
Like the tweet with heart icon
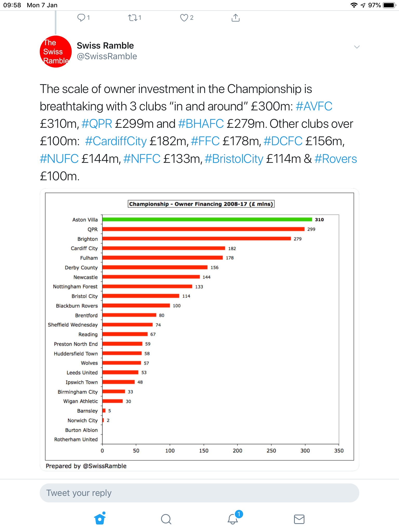pyautogui.click(x=184, y=18)
